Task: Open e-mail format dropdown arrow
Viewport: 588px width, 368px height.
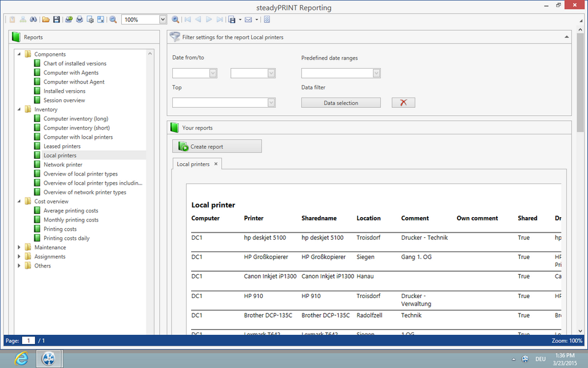Action: pos(257,20)
